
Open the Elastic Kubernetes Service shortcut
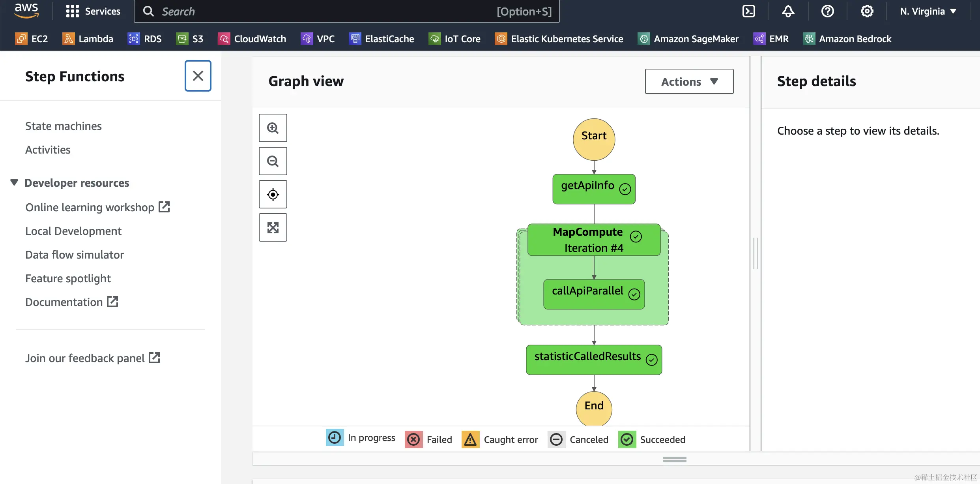pyautogui.click(x=559, y=39)
